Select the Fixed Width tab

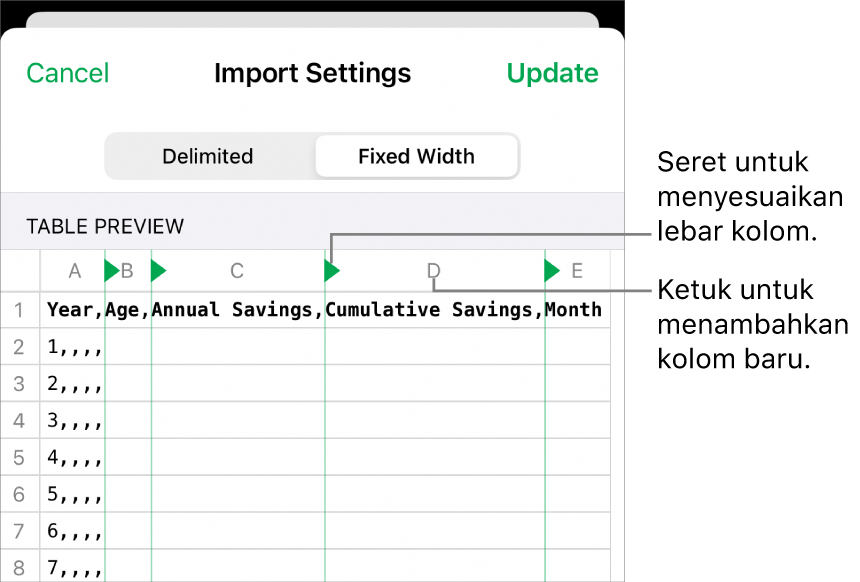click(416, 156)
